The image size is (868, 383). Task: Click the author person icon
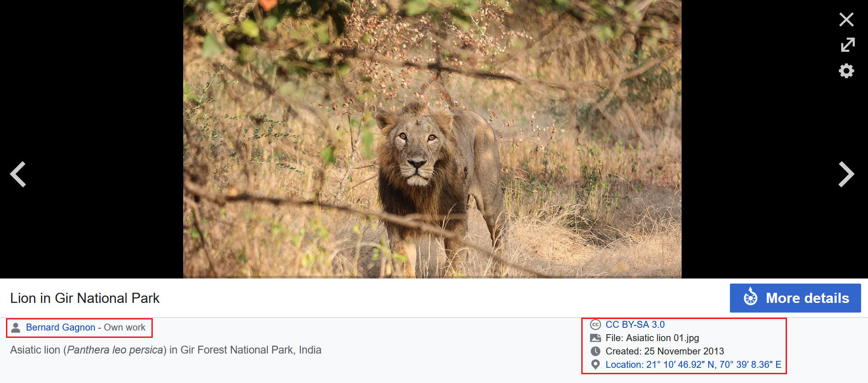coord(16,327)
